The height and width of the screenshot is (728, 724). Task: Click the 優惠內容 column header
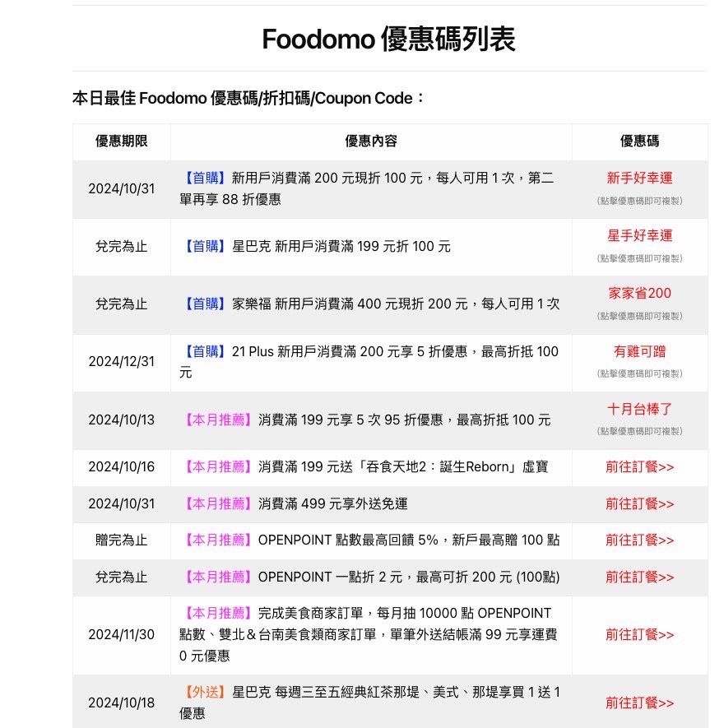(x=370, y=141)
